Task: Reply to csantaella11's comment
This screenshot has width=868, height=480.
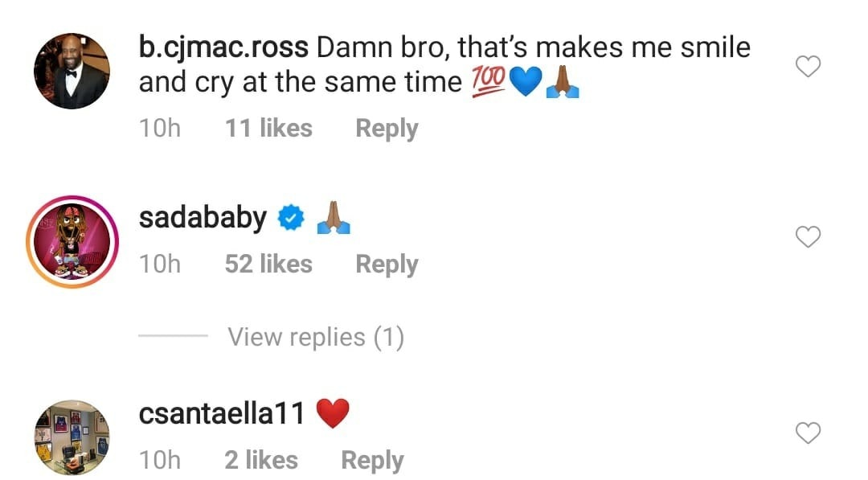Action: 372,460
